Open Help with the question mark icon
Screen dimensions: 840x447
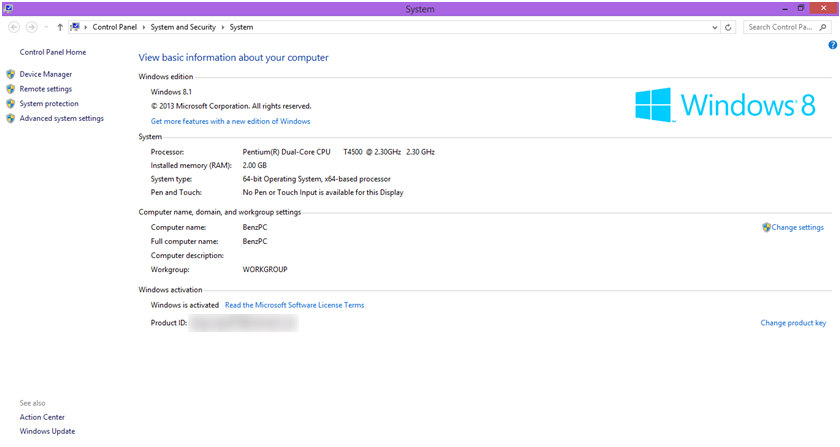[x=832, y=45]
